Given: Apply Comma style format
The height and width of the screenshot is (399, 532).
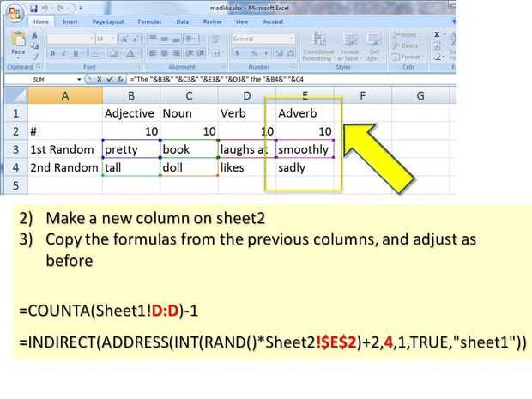Looking at the screenshot, I should click(266, 53).
